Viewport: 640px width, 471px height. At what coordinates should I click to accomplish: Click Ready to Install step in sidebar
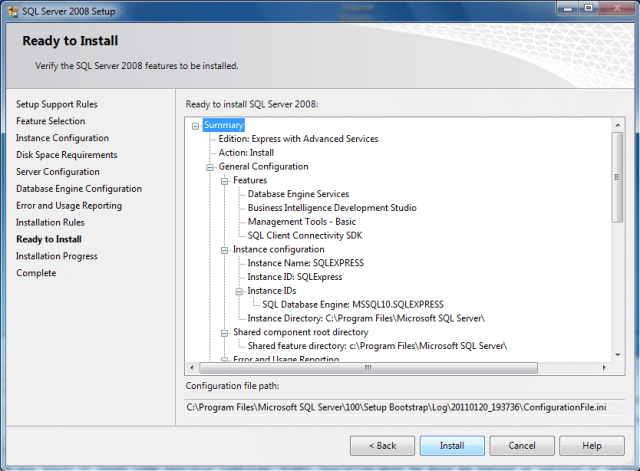click(x=49, y=239)
